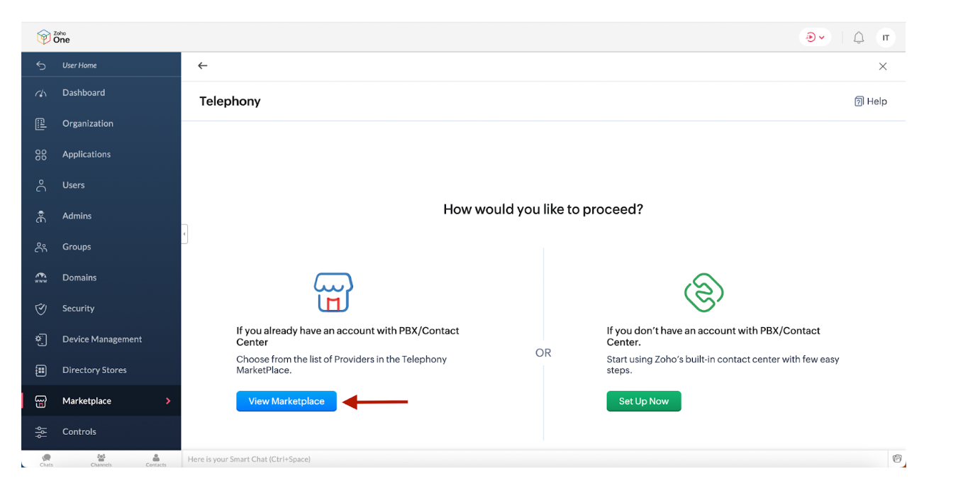Select the Marketplace sidebar item
Viewport: 980px width, 498px height.
click(x=101, y=402)
